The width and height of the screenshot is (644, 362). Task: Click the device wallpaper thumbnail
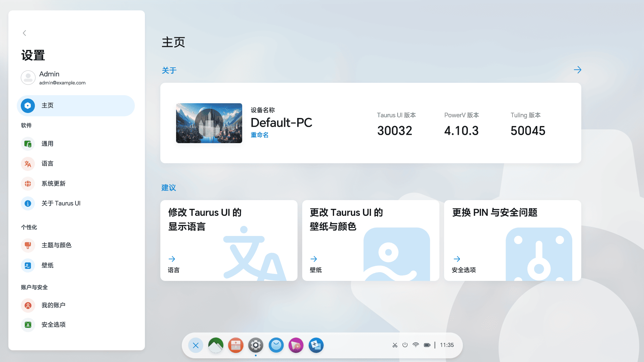(209, 123)
